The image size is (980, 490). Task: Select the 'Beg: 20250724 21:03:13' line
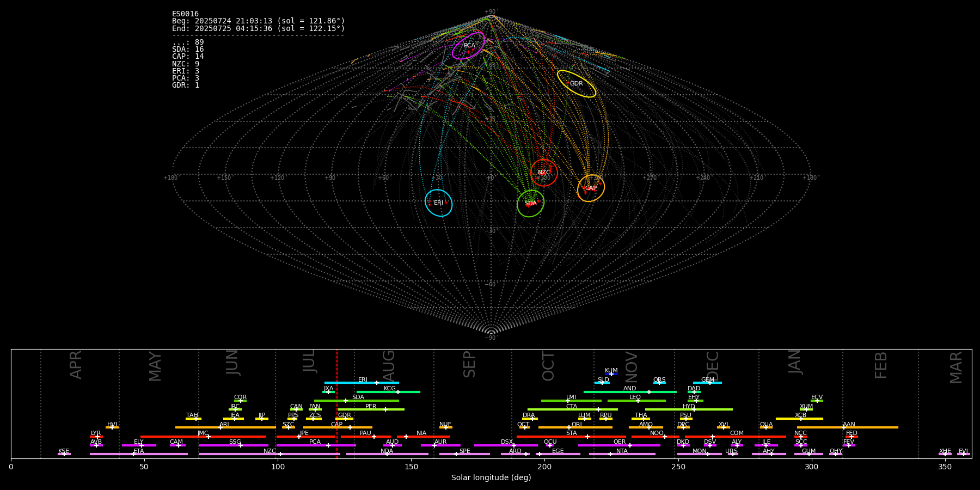pos(259,21)
